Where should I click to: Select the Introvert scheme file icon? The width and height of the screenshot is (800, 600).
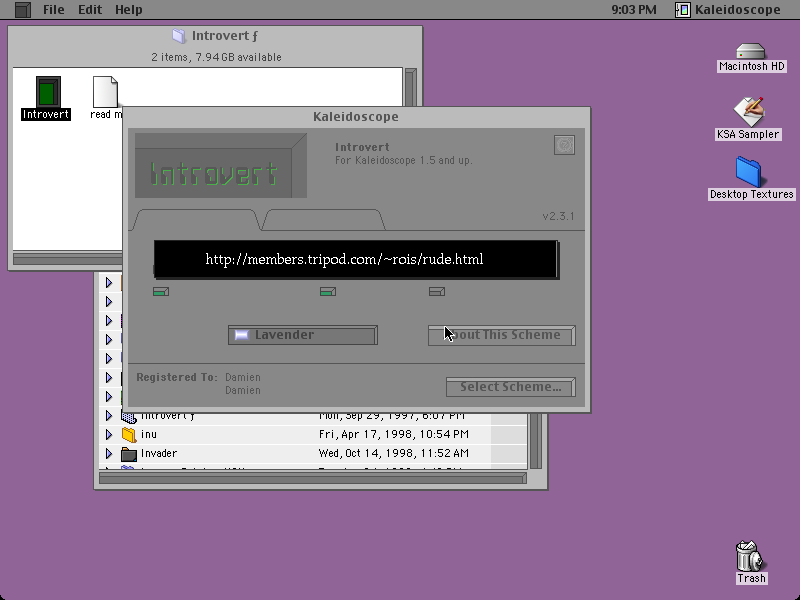point(48,91)
